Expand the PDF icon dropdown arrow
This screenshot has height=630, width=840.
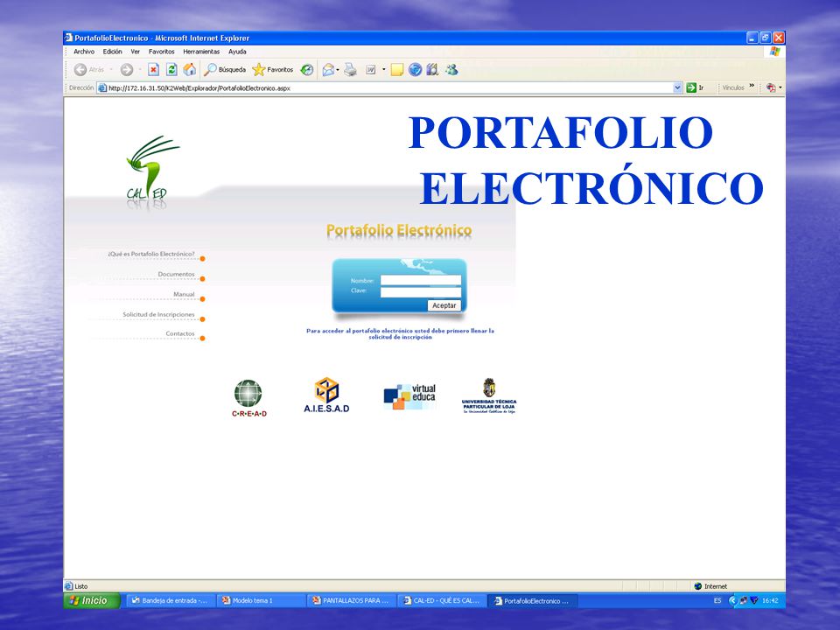tap(780, 87)
